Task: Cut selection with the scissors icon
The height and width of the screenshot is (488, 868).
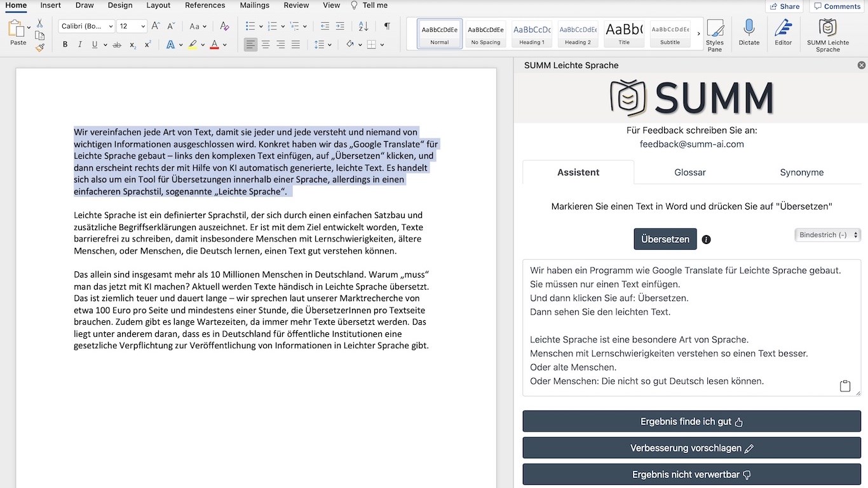Action: (x=40, y=22)
